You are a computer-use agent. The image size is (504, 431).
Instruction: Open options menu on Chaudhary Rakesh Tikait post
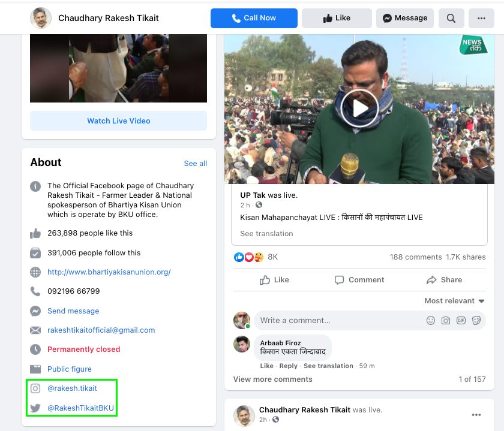pos(476,415)
